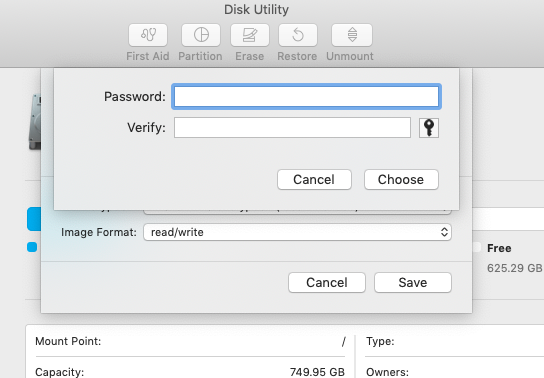544x378 pixels.
Task: Click the Type field label
Action: pos(380,341)
